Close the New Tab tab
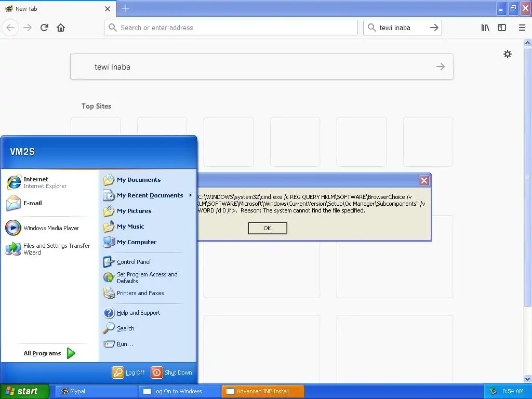The width and height of the screenshot is (532, 399). [x=108, y=9]
